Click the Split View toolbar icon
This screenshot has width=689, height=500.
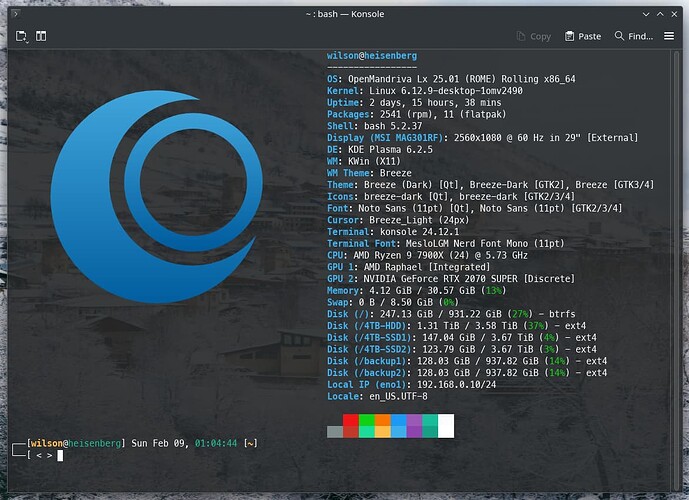point(41,36)
